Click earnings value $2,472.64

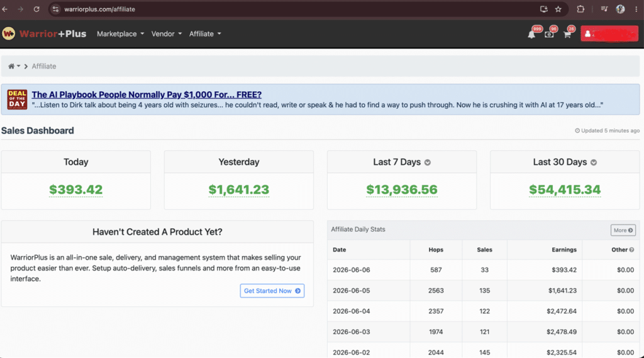(562, 311)
